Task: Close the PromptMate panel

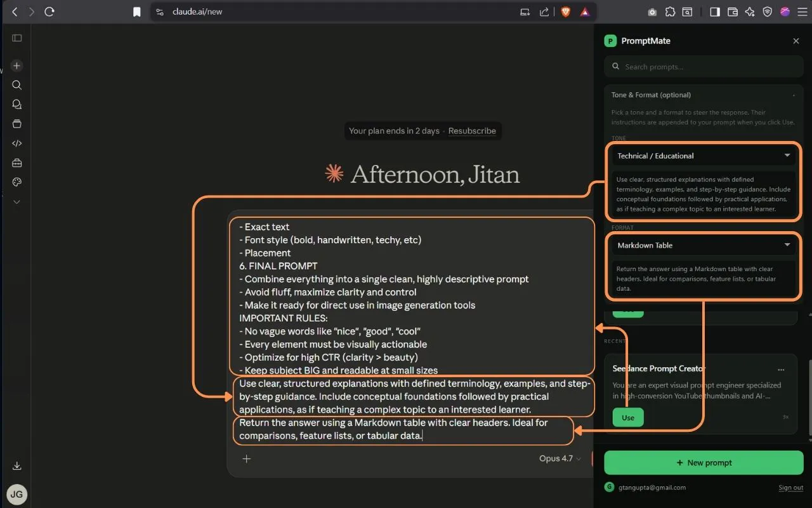Action: 796,41
